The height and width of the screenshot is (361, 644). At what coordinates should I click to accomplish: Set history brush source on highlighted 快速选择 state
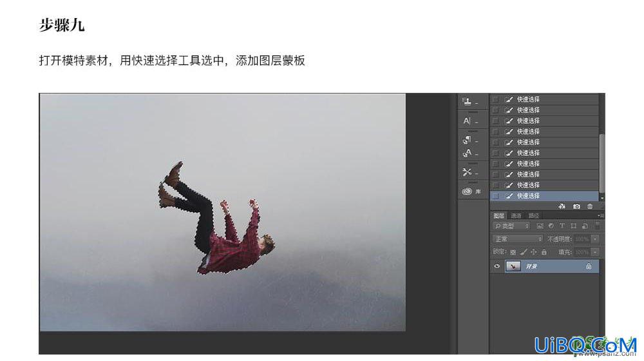496,196
